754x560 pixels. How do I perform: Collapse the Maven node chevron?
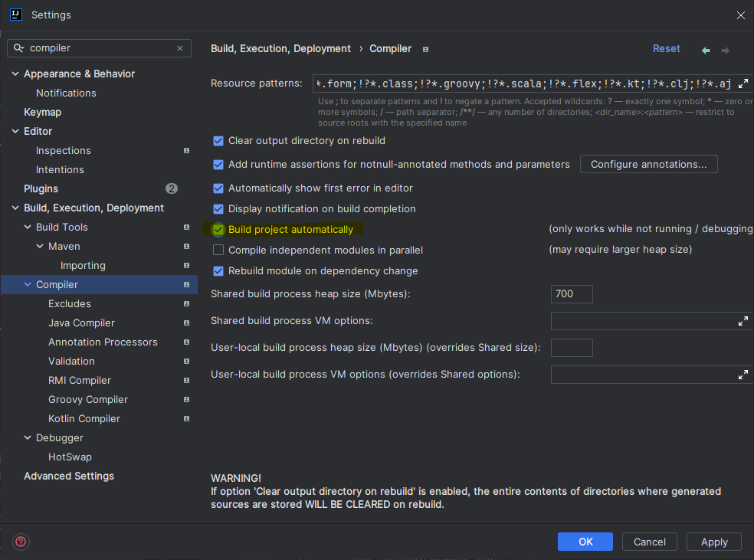pos(40,246)
